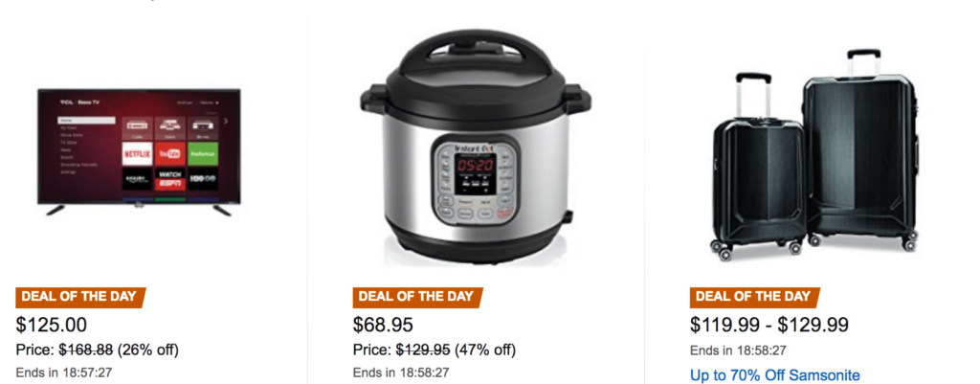Viewport: 980px width, 384px height.
Task: Click the TV deal Ends in 18:57:27 timer
Action: (x=64, y=373)
